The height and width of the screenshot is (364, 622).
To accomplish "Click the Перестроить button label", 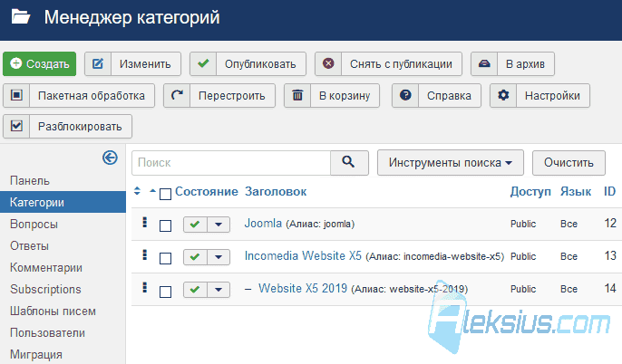I will pyautogui.click(x=232, y=96).
